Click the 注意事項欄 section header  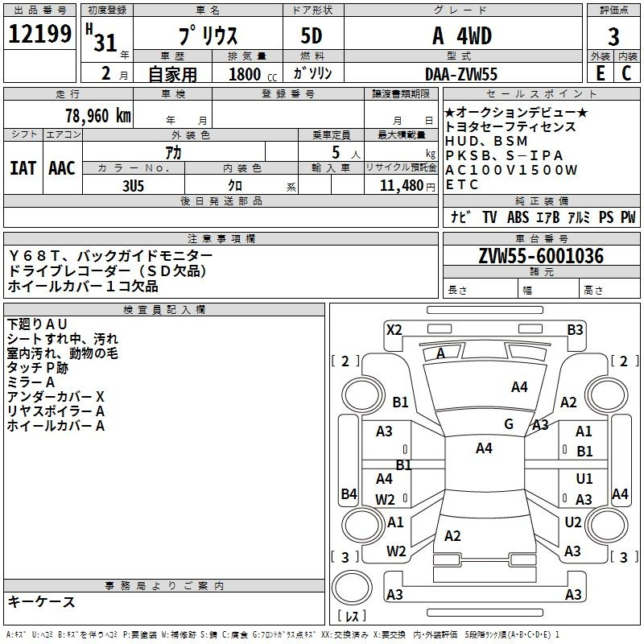[x=221, y=239]
